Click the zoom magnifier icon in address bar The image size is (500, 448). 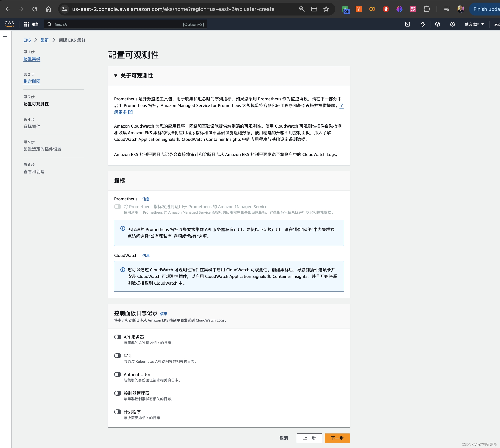click(302, 9)
